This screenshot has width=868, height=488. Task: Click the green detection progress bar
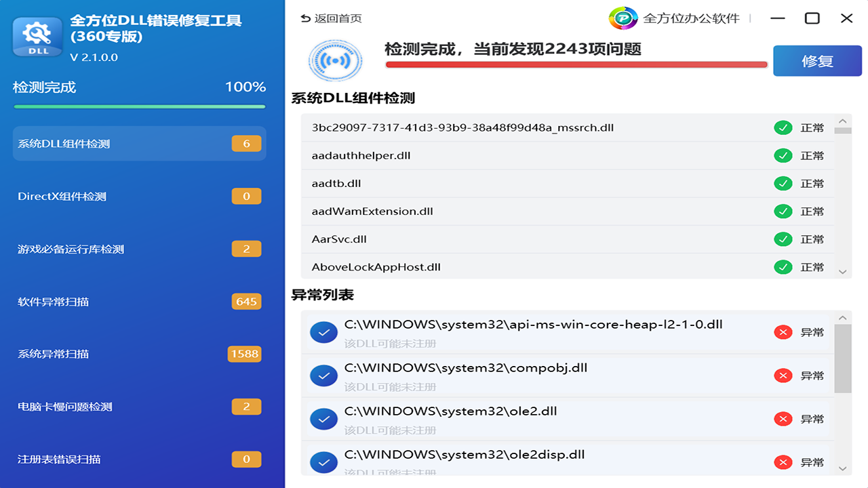[139, 107]
